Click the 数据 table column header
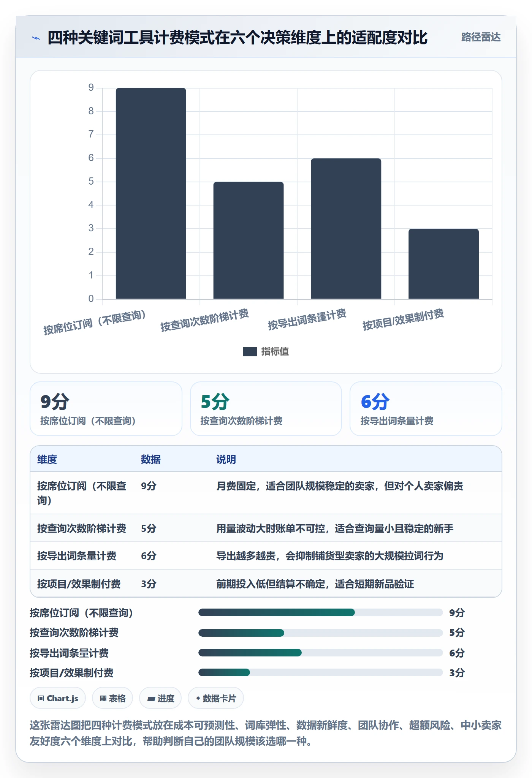 tap(151, 459)
